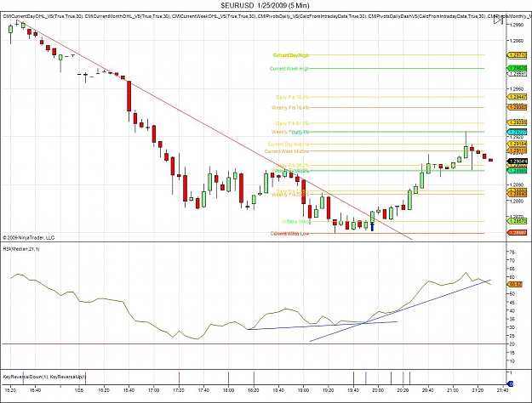Image resolution: width=532 pixels, height=403 pixels.
Task: Click the RSI(Median,21,1) indicator label
Action: pyautogui.click(x=21, y=249)
